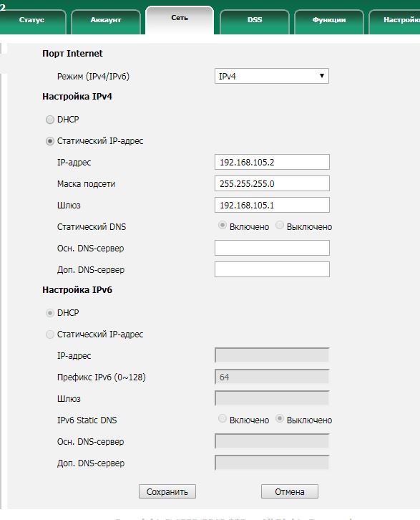Set IPv6 Static DNS to Включено
This screenshot has height=520, width=420.
(223, 418)
